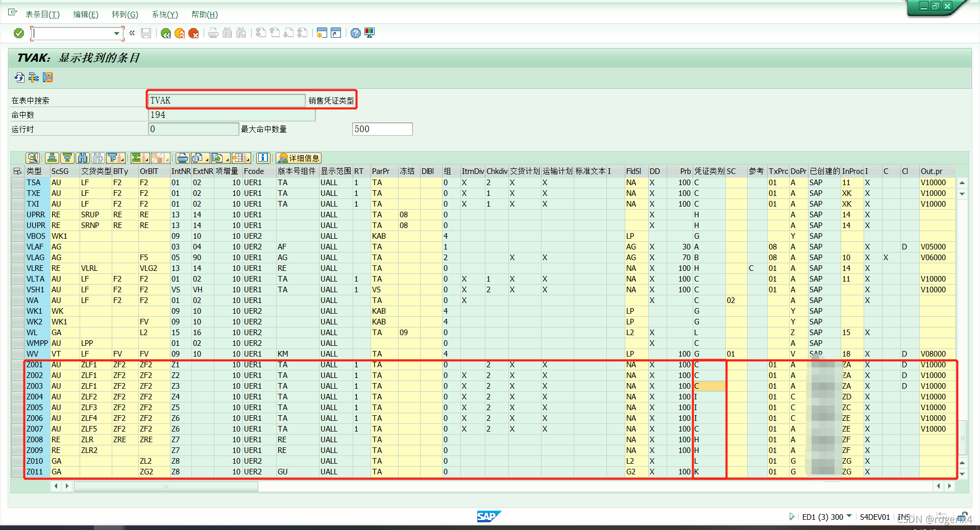The width and height of the screenshot is (980, 530).
Task: Click the Export icon in ALV toolbar
Action: click(x=217, y=158)
